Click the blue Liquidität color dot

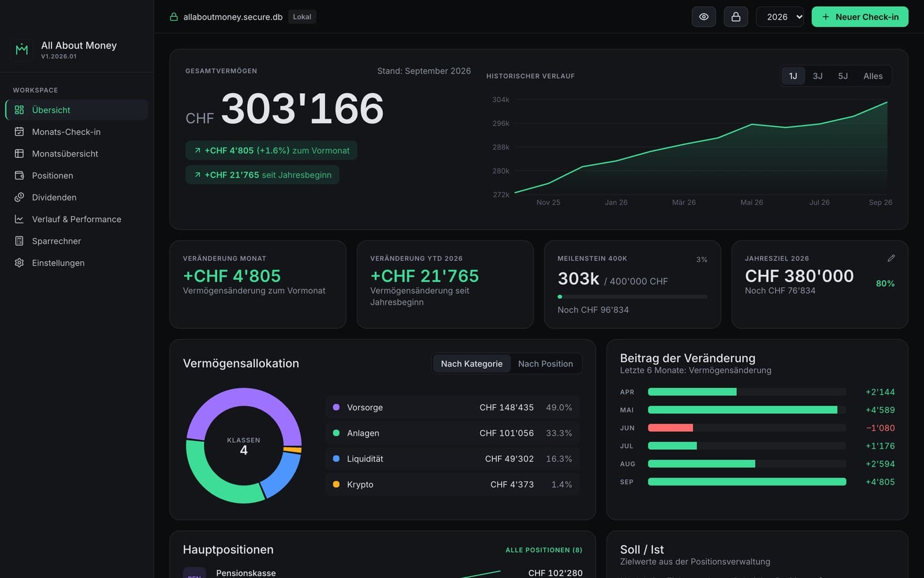point(336,458)
